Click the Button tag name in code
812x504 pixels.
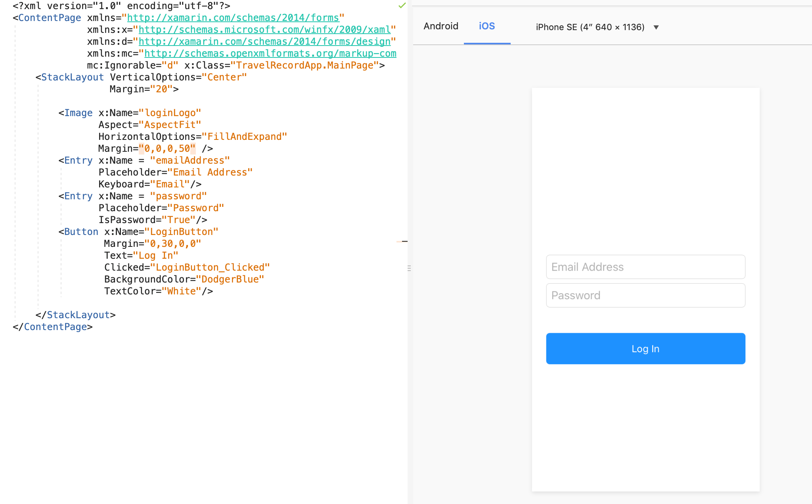[81, 232]
